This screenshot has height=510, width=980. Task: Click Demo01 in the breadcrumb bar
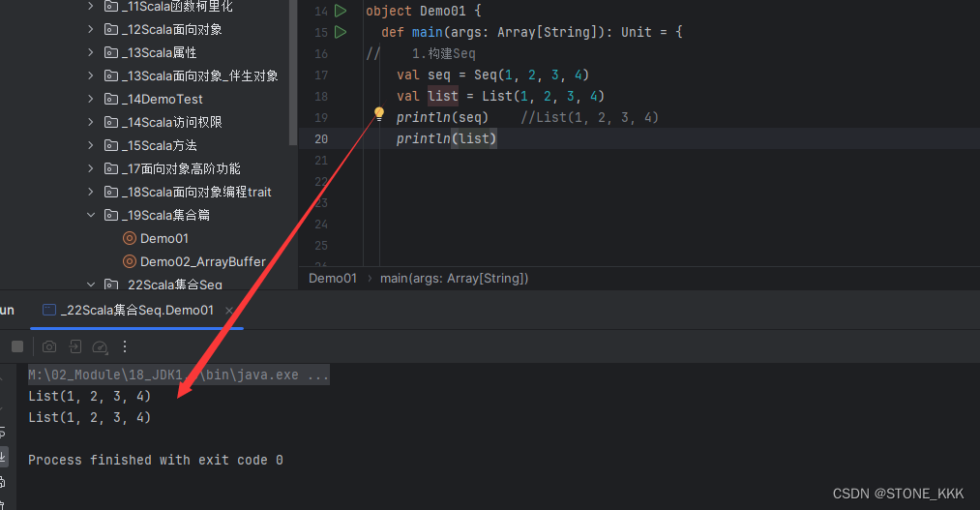333,278
